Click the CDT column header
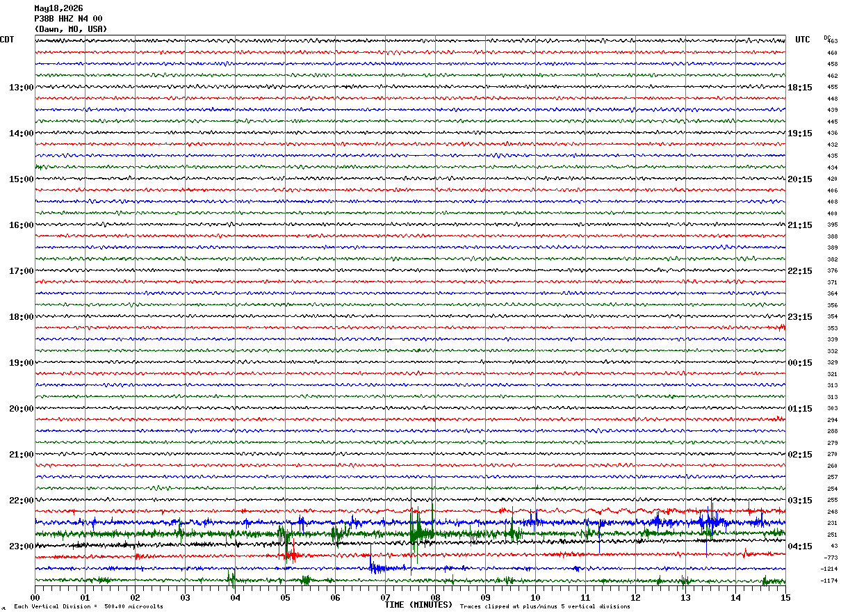This screenshot has width=841, height=616. 7,40
